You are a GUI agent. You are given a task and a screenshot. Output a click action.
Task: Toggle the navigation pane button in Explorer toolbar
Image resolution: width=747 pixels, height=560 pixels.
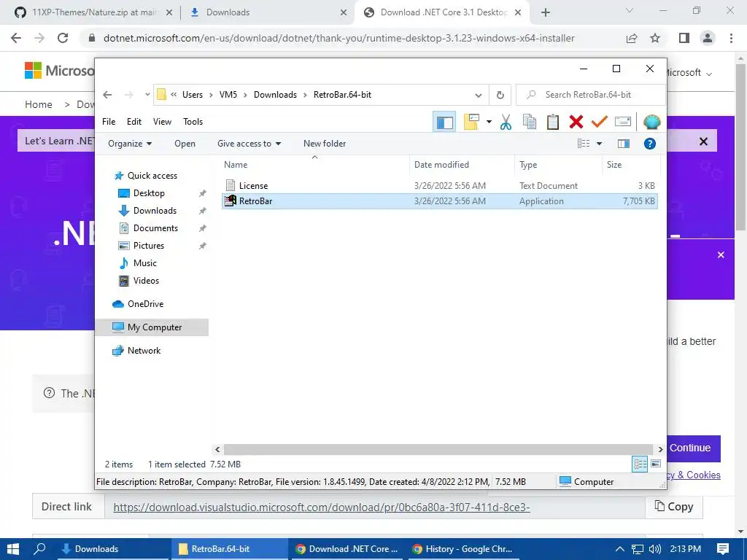pyautogui.click(x=444, y=122)
